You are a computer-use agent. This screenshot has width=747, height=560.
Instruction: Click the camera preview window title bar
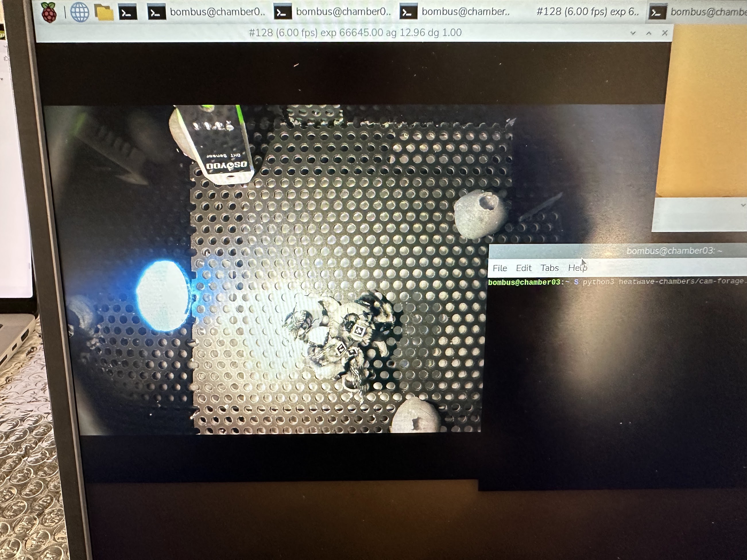coord(355,33)
